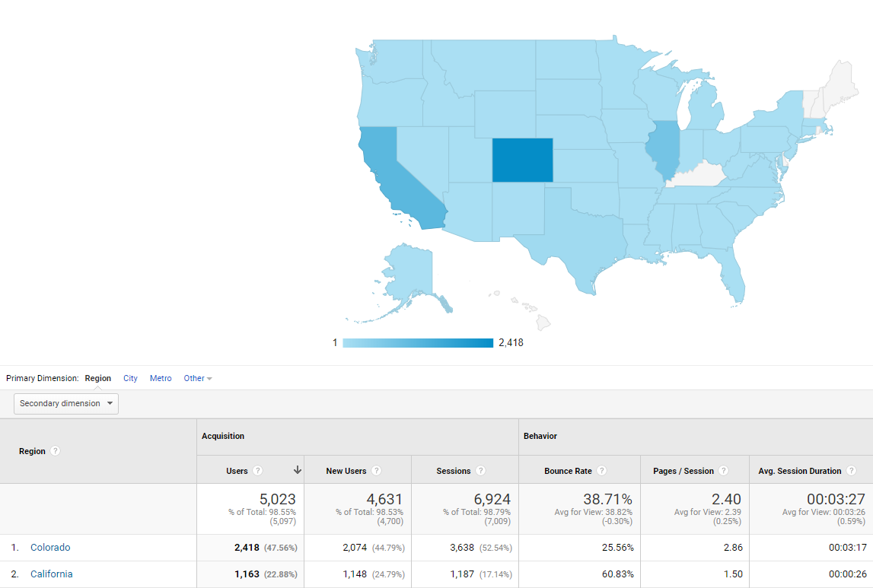Switch primary dimension to City

(x=130, y=378)
